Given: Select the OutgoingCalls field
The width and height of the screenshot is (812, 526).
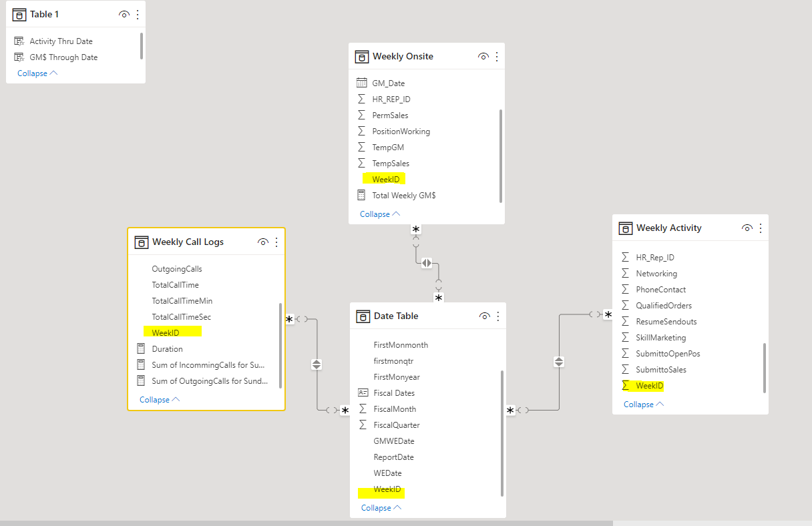Looking at the screenshot, I should pos(177,269).
